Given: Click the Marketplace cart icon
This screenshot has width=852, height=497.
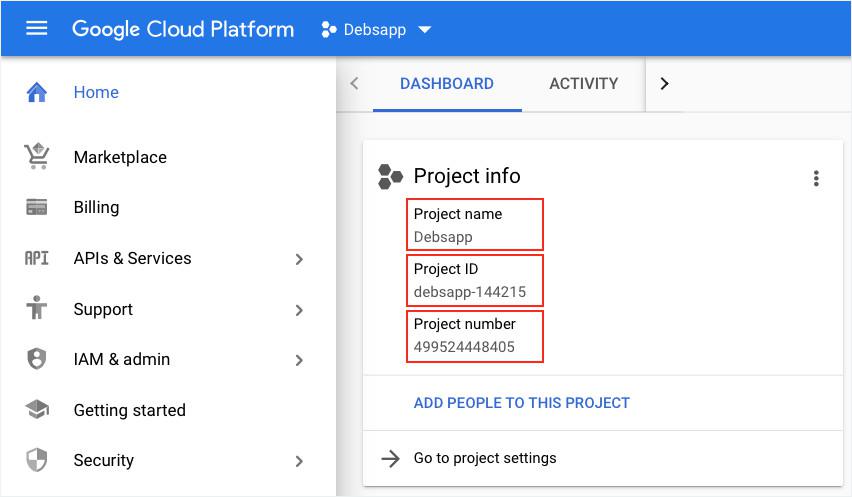Looking at the screenshot, I should tap(37, 157).
